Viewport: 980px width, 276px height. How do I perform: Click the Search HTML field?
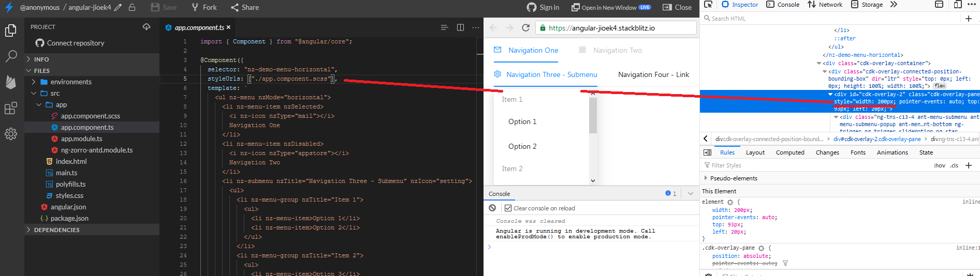point(830,19)
